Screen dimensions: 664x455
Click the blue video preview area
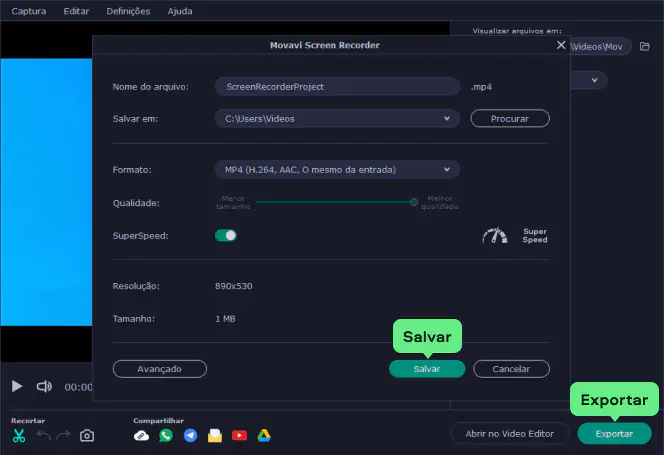[x=46, y=192]
